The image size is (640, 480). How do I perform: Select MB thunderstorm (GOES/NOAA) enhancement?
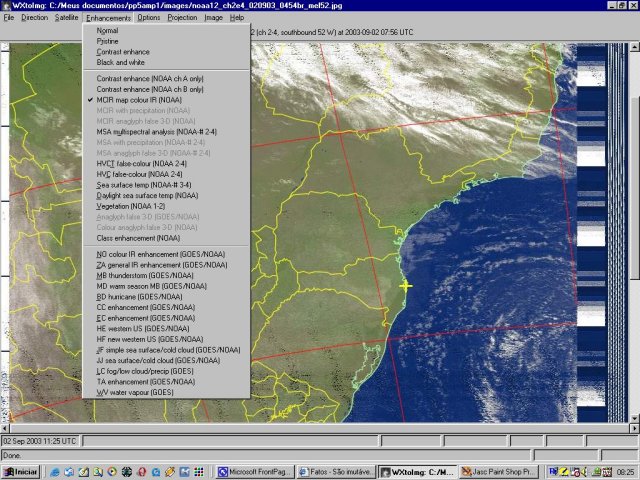(146, 275)
